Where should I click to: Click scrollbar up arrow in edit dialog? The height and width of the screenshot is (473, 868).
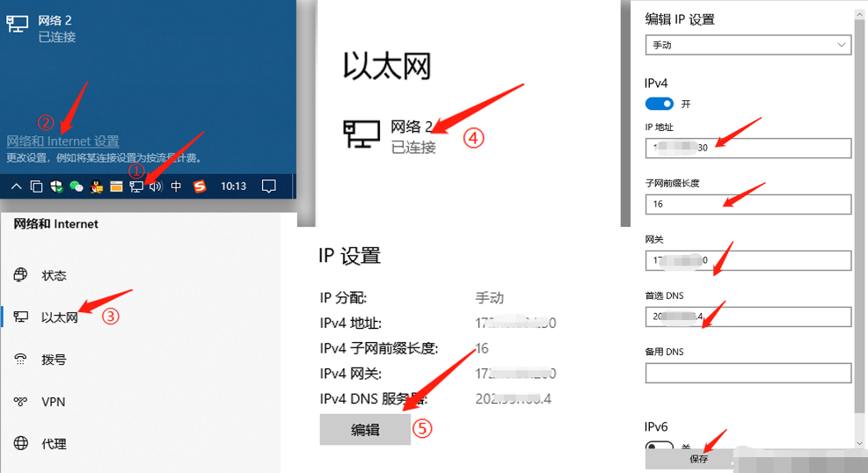tap(859, 14)
